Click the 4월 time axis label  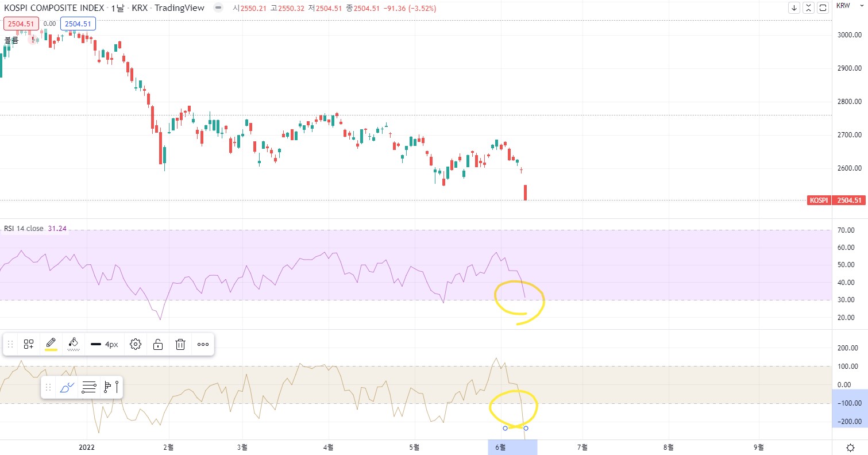click(x=329, y=447)
